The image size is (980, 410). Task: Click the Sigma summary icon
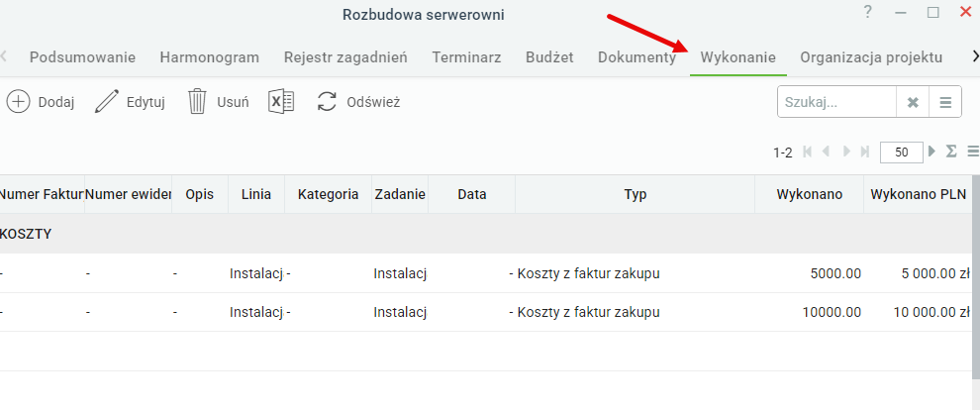tap(951, 152)
